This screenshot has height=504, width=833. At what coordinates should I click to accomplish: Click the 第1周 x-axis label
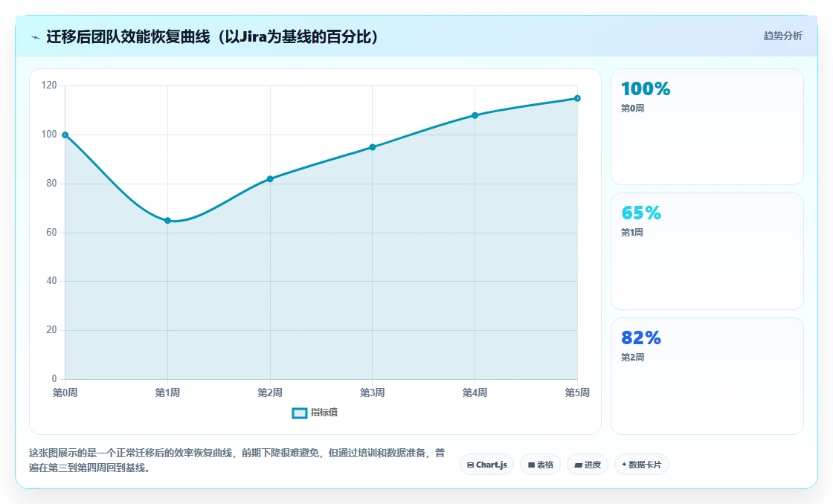point(167,392)
